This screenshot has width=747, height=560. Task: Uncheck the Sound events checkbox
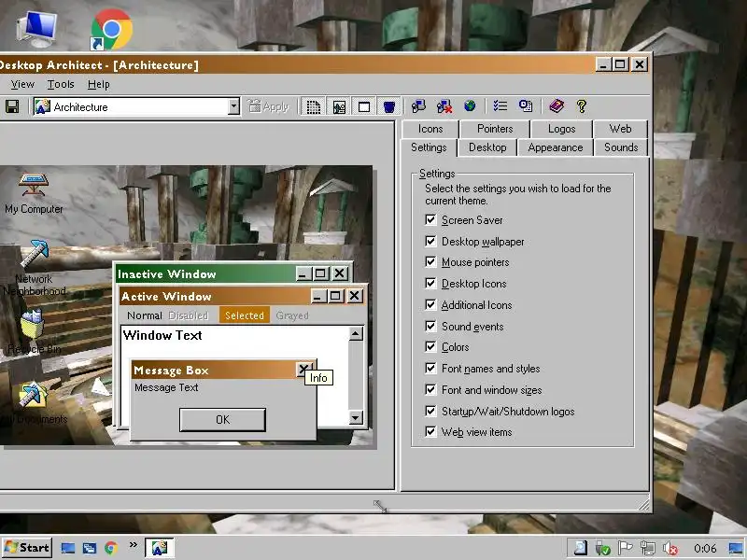pyautogui.click(x=430, y=326)
